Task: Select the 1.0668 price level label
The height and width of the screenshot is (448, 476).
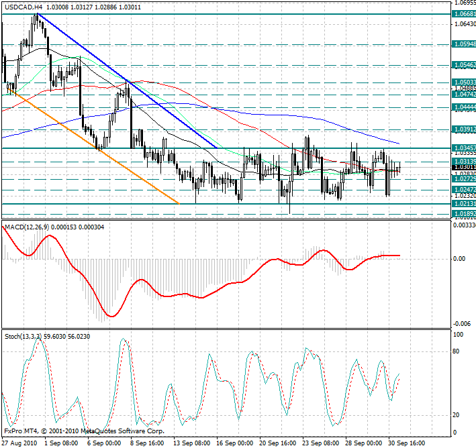Action: (464, 14)
